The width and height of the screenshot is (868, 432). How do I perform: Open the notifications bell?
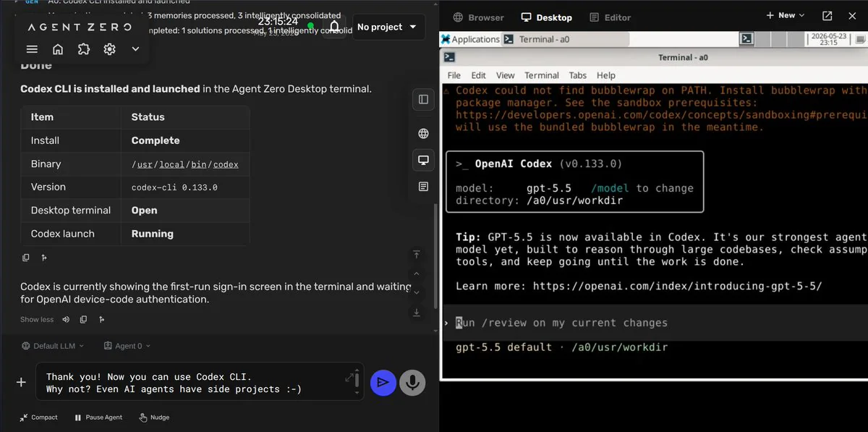pos(334,27)
